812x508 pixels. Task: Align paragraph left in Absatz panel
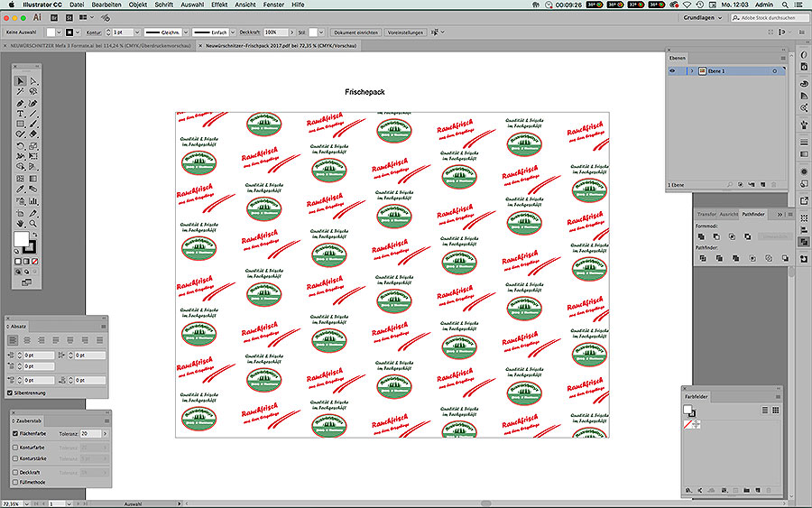click(13, 340)
